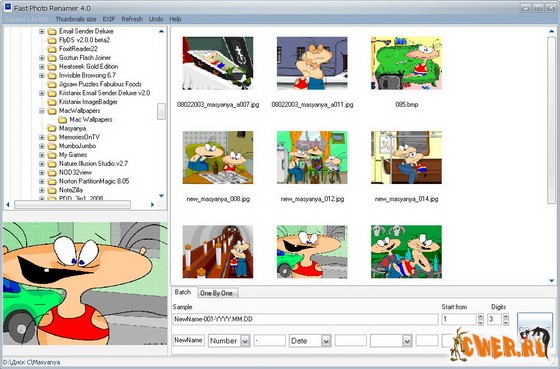Click the Sample name input field
The width and height of the screenshot is (560, 369).
(x=305, y=319)
